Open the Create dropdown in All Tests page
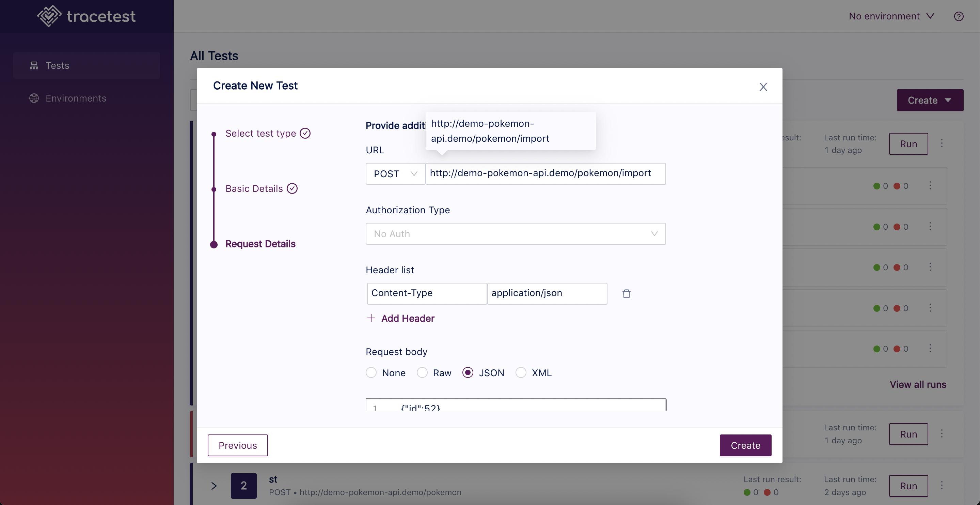 pyautogui.click(x=930, y=100)
